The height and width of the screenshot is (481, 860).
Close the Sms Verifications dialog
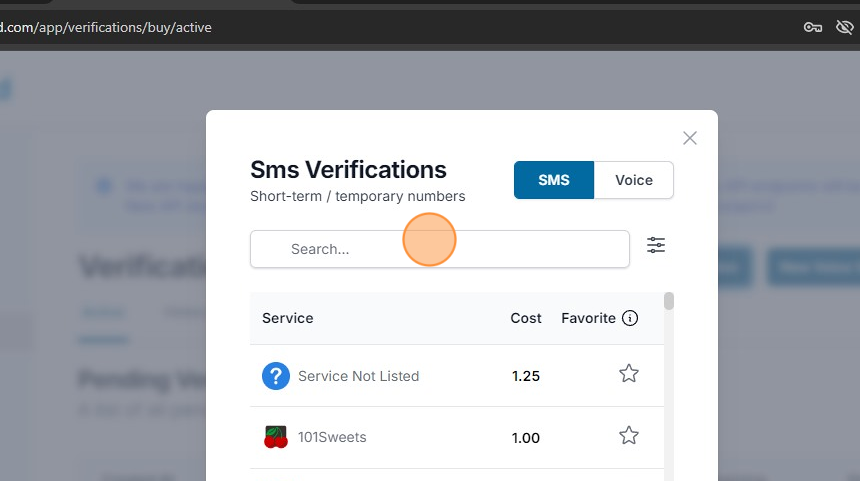tap(689, 138)
